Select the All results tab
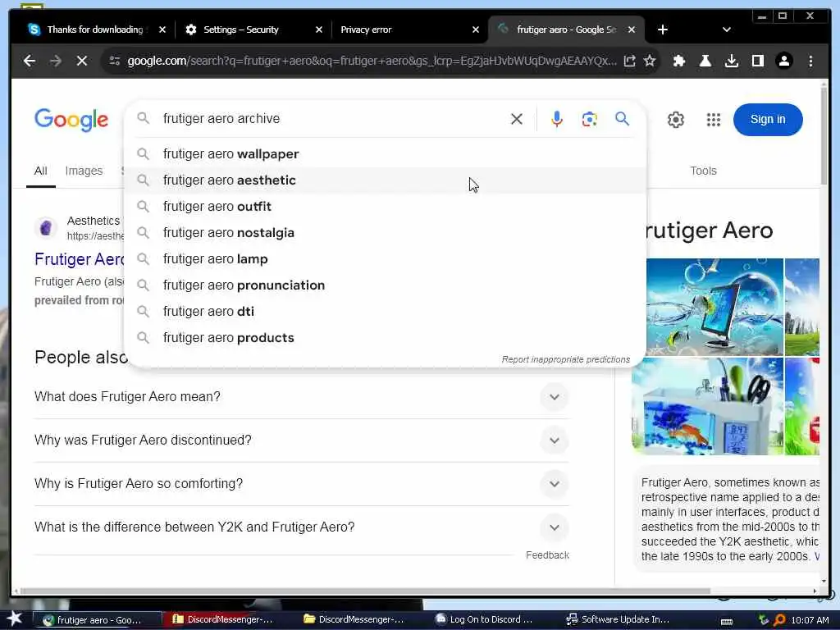The height and width of the screenshot is (630, 840). point(41,171)
